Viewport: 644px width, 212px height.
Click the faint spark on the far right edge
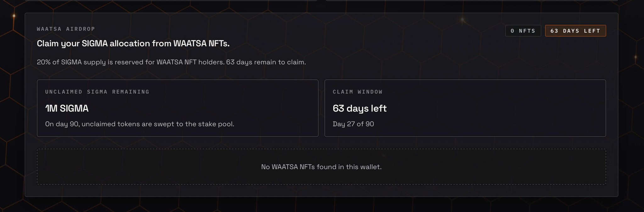[635, 57]
